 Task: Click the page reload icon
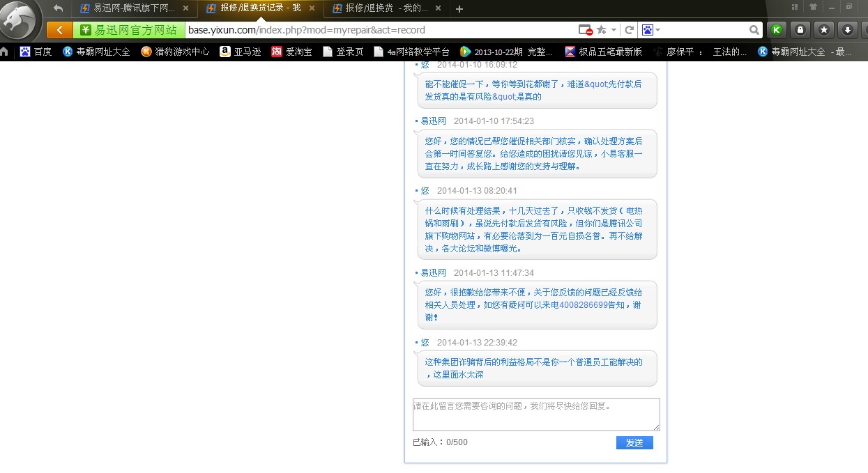(x=629, y=30)
